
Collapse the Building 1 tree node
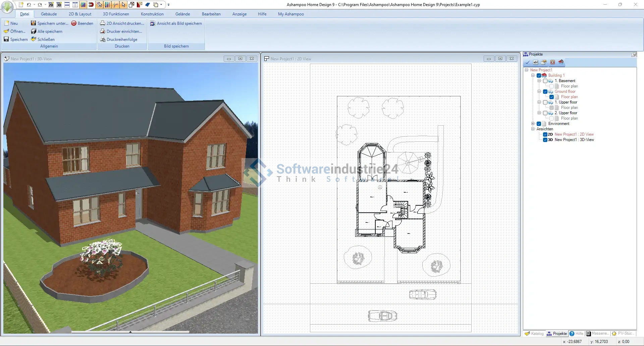click(533, 75)
